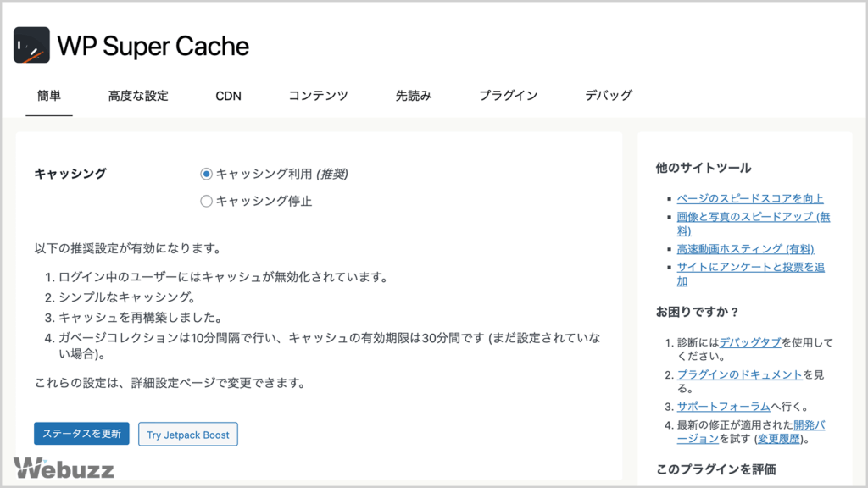The image size is (868, 488).
Task: Select the 先読み tab
Action: [x=414, y=96]
